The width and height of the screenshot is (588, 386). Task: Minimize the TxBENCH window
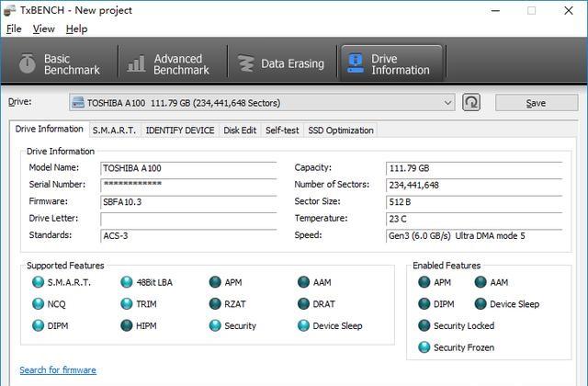pyautogui.click(x=495, y=11)
